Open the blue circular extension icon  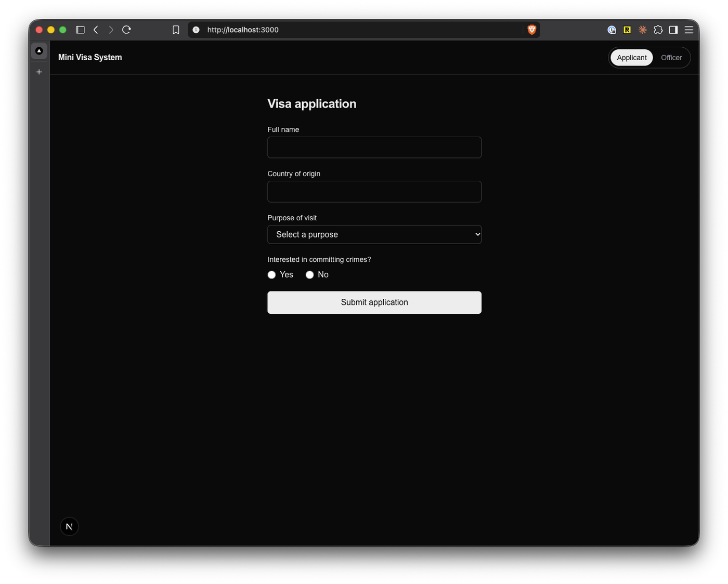pyautogui.click(x=612, y=30)
